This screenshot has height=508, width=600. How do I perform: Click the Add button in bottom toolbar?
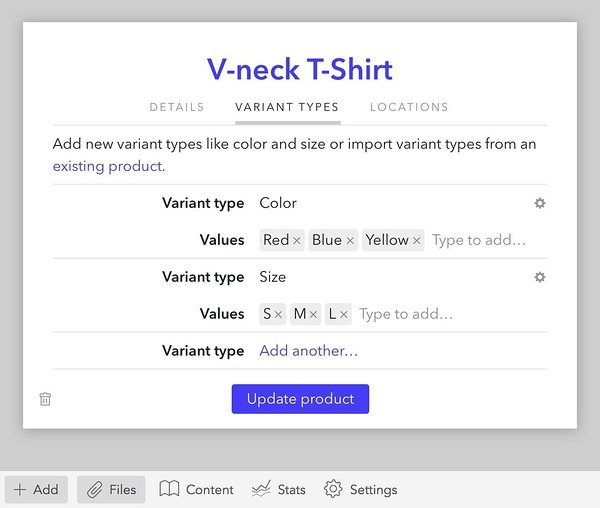[x=36, y=490]
